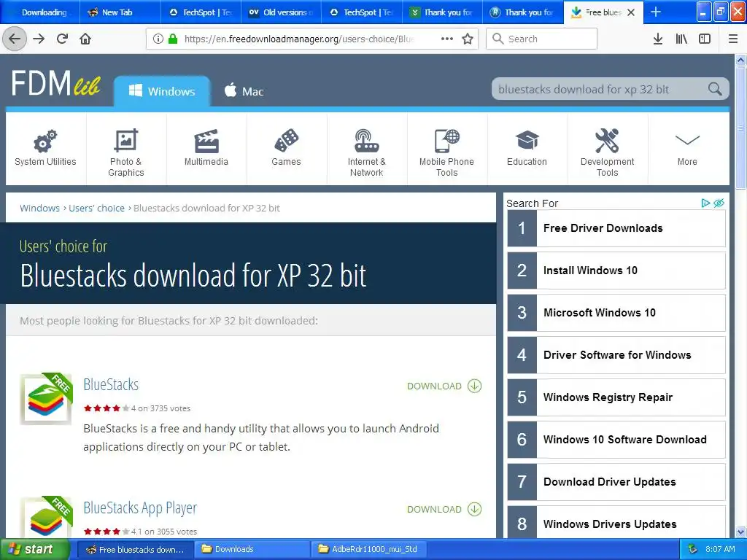The height and width of the screenshot is (560, 747).
Task: Click Windows breadcrumb link
Action: (x=39, y=208)
